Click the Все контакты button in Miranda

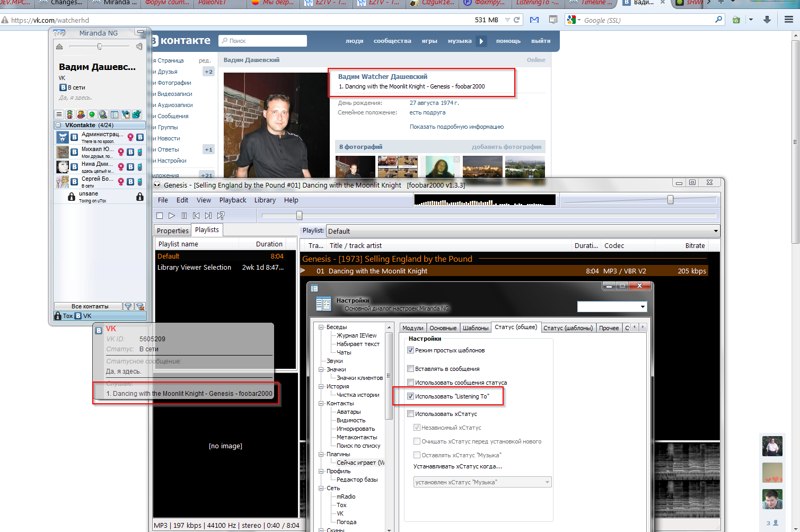point(89,306)
